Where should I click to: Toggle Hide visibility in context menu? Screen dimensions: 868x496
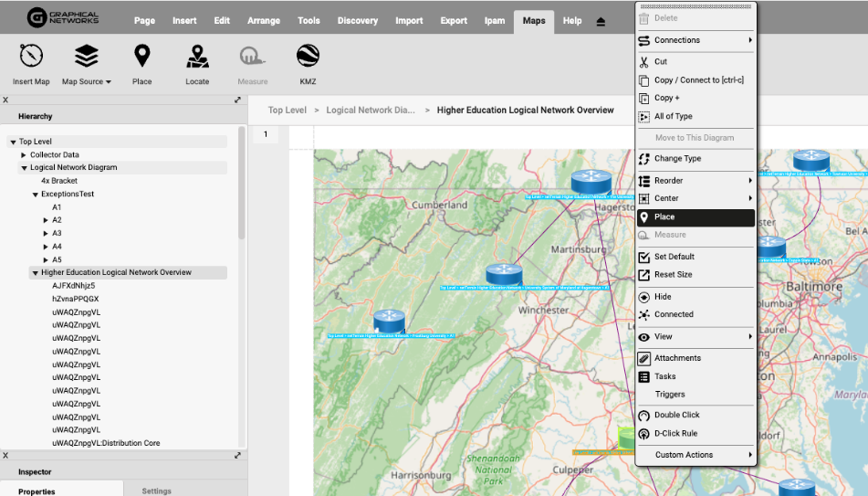(643, 297)
